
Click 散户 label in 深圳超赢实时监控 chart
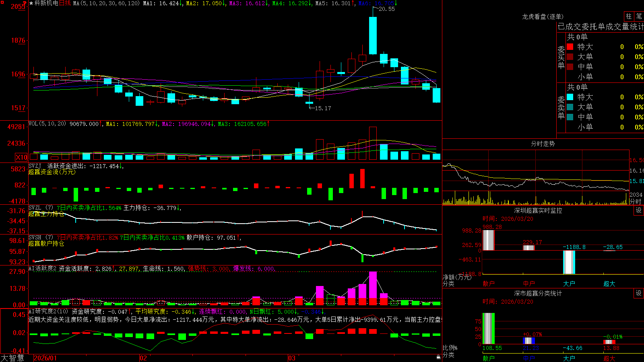489,284
